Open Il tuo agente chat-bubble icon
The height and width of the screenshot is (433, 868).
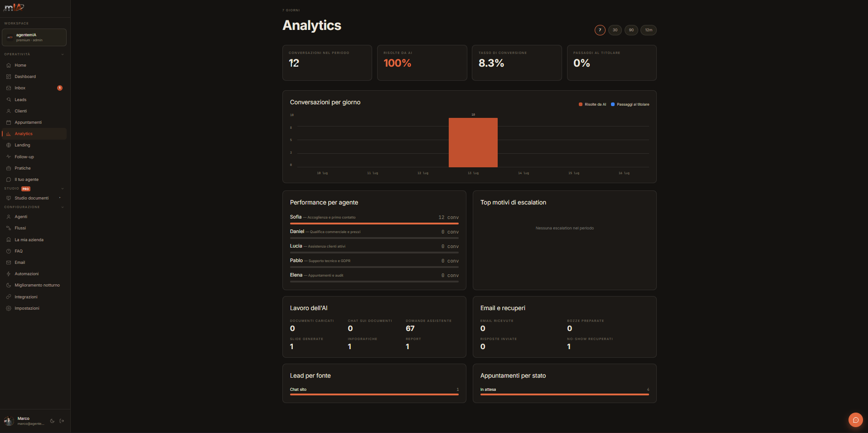tap(9, 180)
